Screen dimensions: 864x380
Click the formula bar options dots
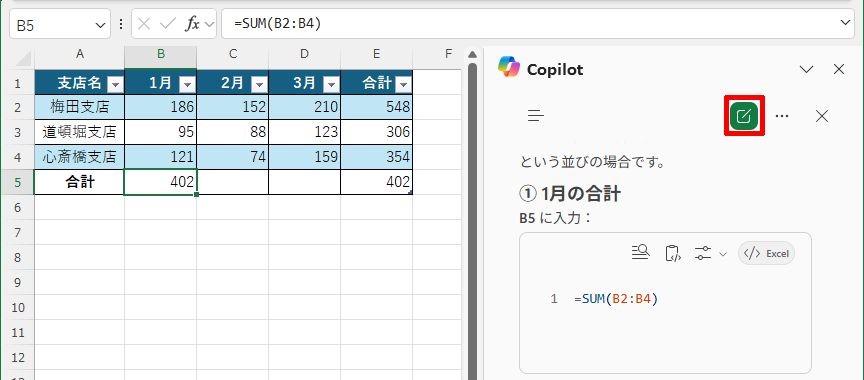(121, 24)
